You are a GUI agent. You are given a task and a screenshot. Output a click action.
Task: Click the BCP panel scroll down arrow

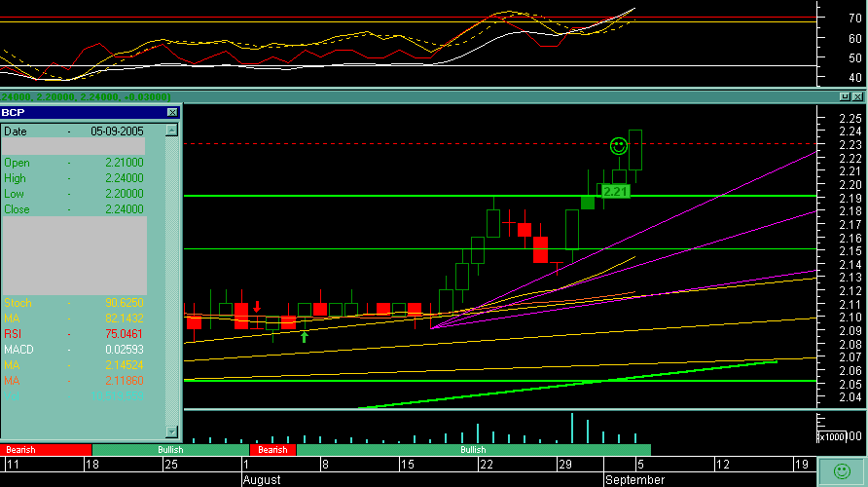coord(171,431)
